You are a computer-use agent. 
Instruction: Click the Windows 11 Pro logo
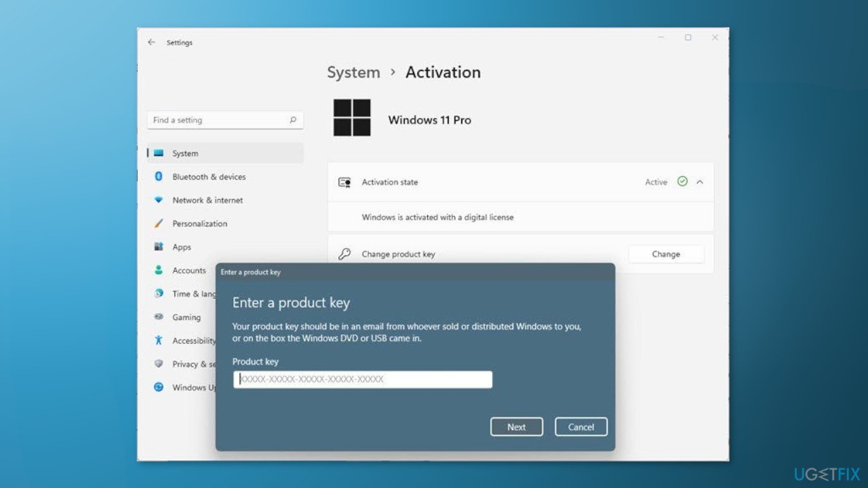351,116
